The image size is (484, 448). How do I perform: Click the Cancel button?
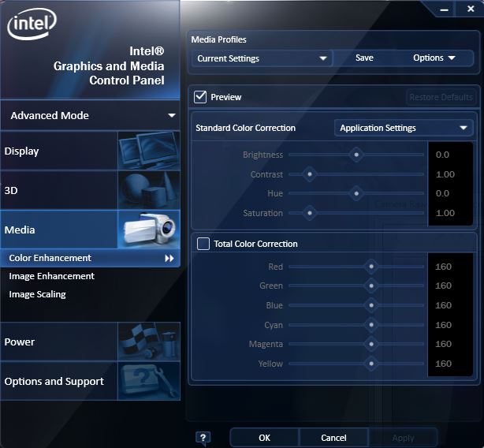click(x=333, y=438)
